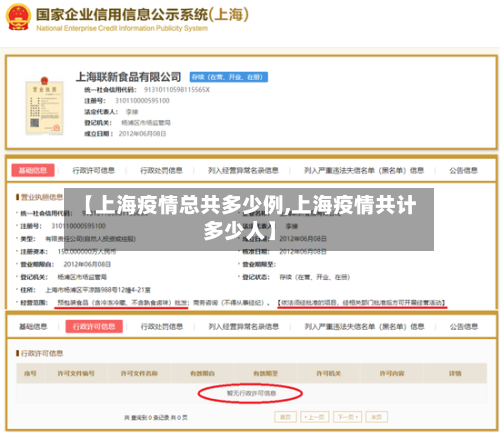Click the 许可内容 column header
The width and height of the screenshot is (500, 439).
[392, 373]
